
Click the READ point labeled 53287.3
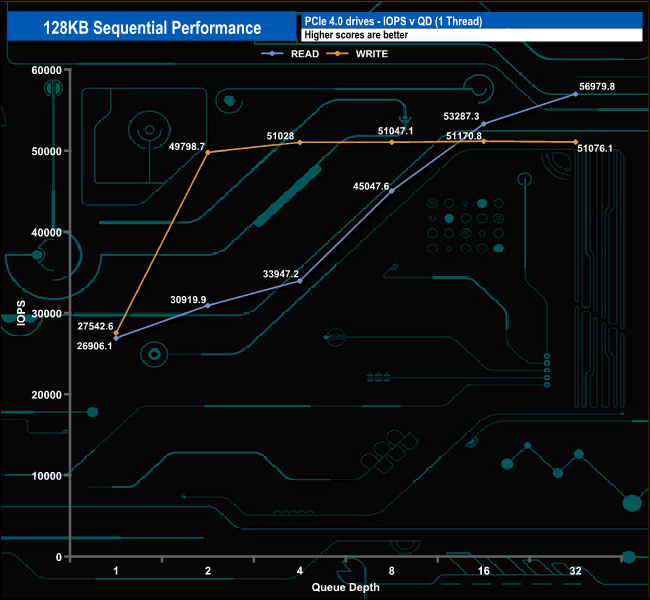(x=484, y=124)
